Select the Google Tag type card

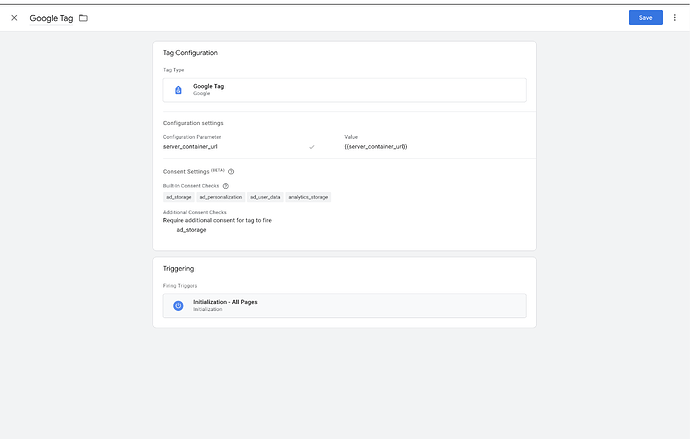pos(344,90)
